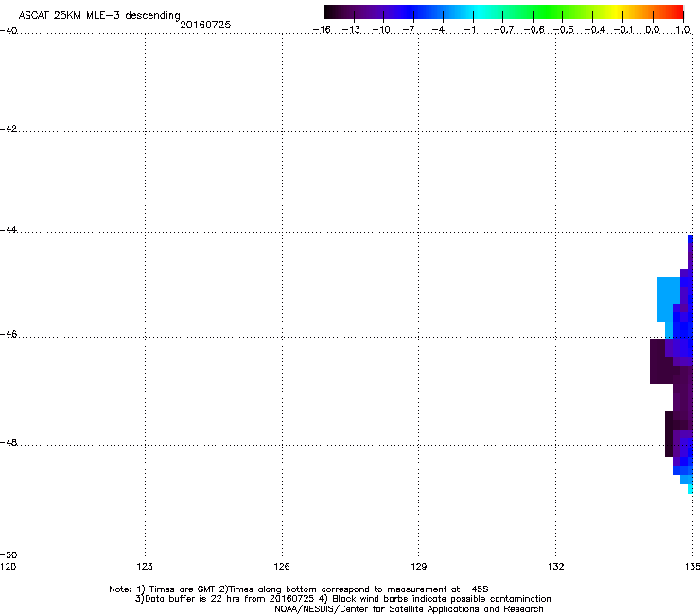Image resolution: width=700 pixels, height=615 pixels.
Task: Click the colorbar label "-0.5"
Action: (x=564, y=30)
